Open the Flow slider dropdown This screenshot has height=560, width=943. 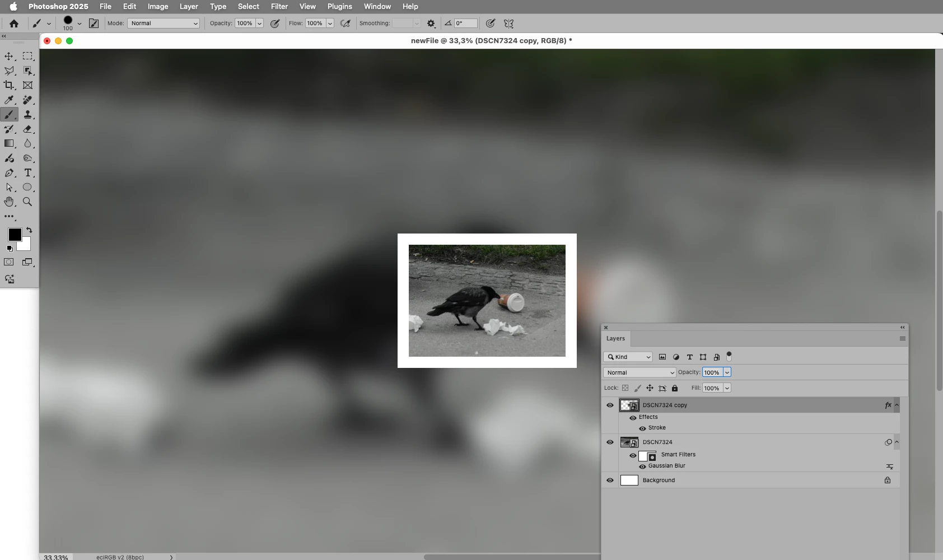(330, 23)
